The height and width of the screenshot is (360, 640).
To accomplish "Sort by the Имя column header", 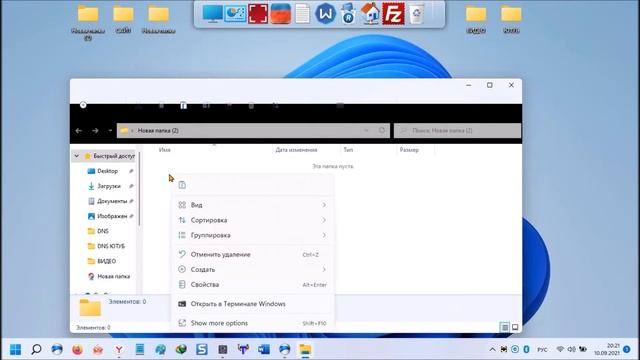I will coord(164,150).
